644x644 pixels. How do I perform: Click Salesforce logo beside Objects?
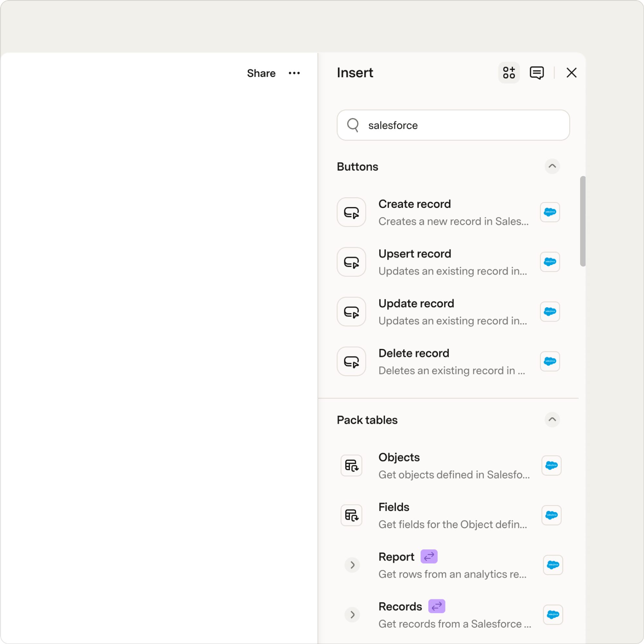click(x=551, y=465)
